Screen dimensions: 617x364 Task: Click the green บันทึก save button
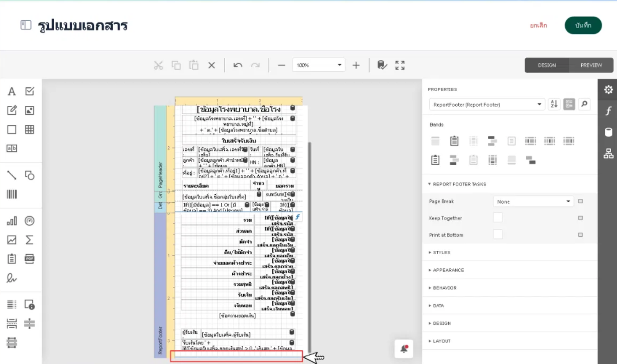[583, 26]
